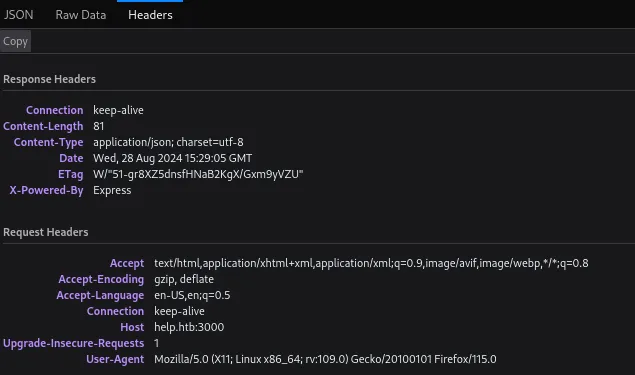
Task: Select the ETag header value
Action: click(x=198, y=174)
